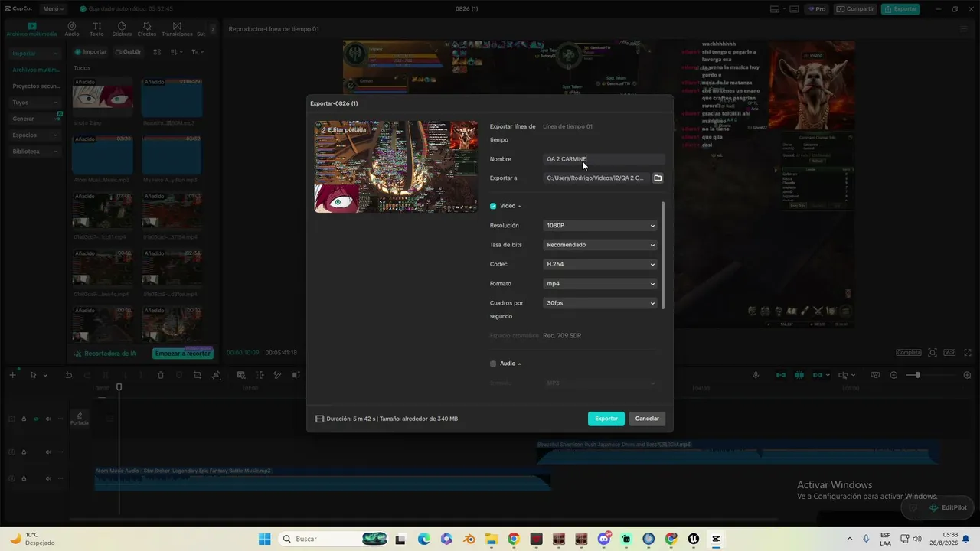Viewport: 980px width, 551px height.
Task: Tick the Audio export checkbox
Action: tap(493, 364)
